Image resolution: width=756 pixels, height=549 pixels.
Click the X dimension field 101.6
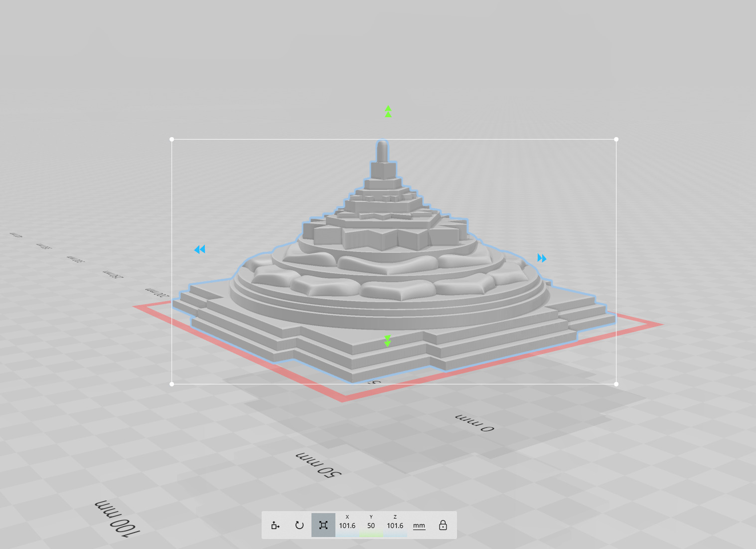point(347,525)
